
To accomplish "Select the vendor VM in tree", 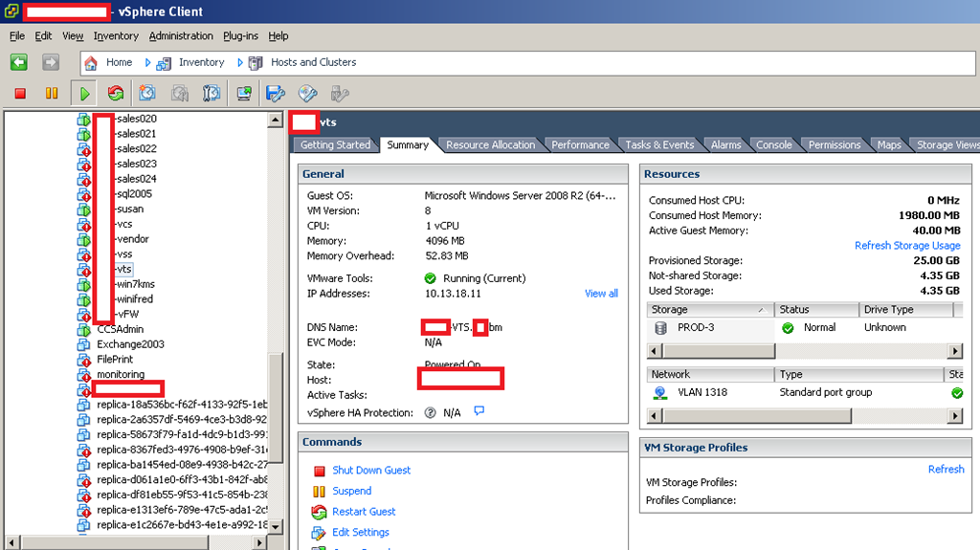I will point(132,239).
